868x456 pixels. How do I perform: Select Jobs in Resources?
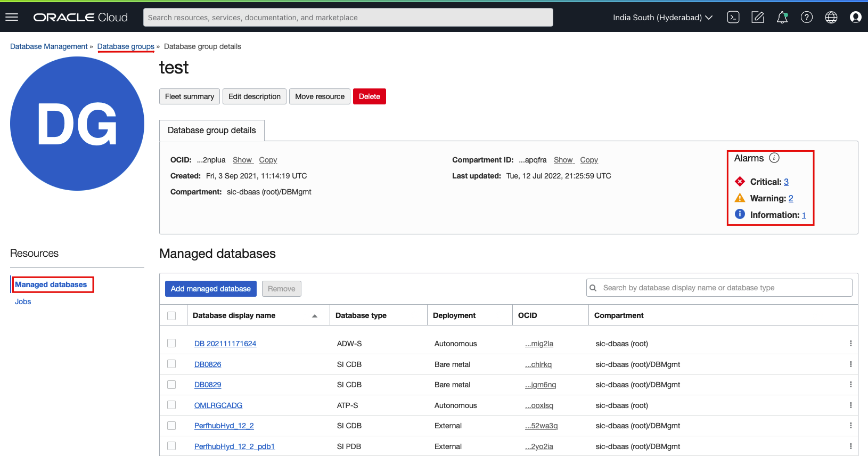pos(23,302)
